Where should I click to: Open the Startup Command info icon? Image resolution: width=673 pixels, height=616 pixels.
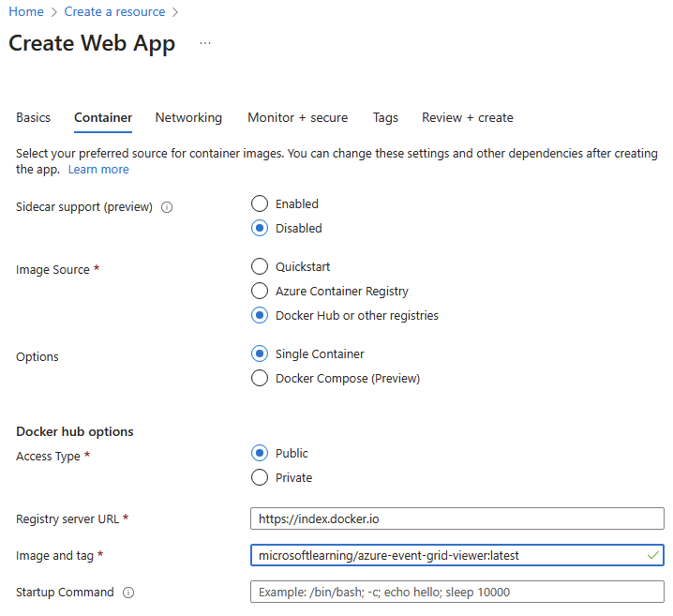[128, 593]
